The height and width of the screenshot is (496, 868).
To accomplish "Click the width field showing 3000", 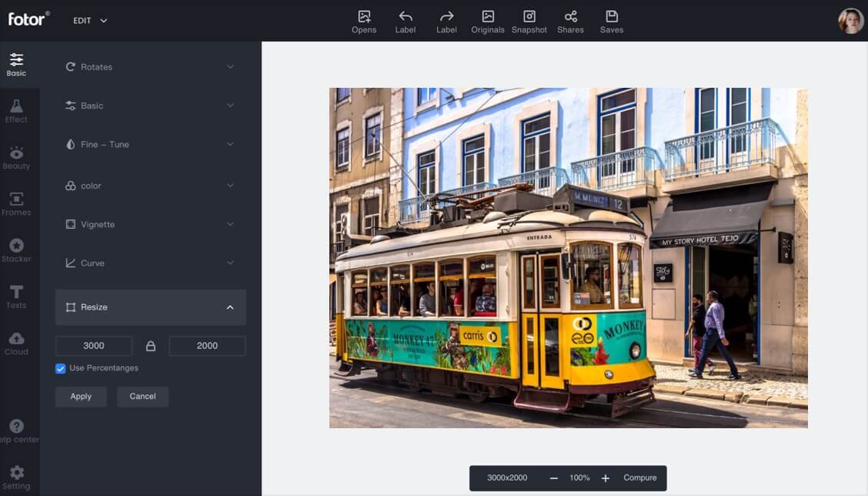I will (x=94, y=346).
